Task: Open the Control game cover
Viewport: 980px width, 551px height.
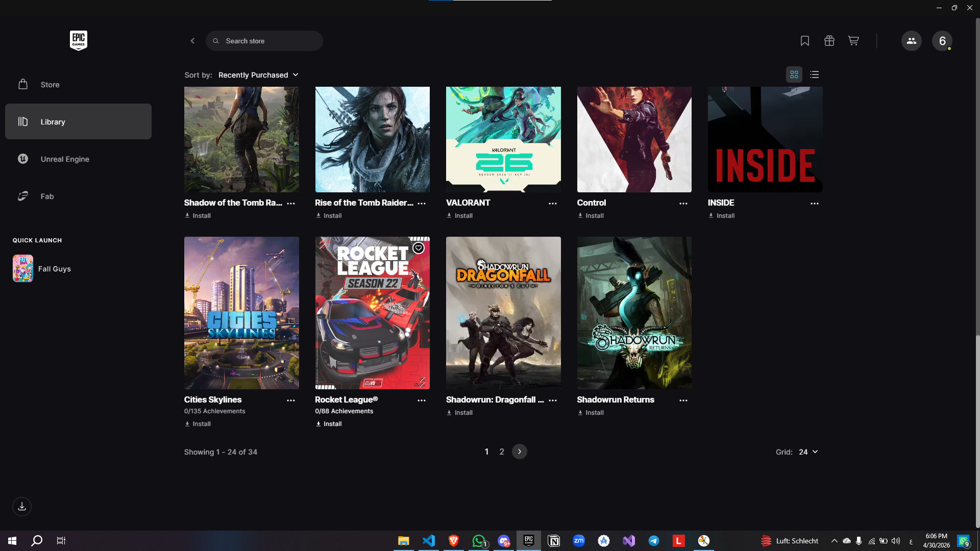Action: tap(634, 139)
